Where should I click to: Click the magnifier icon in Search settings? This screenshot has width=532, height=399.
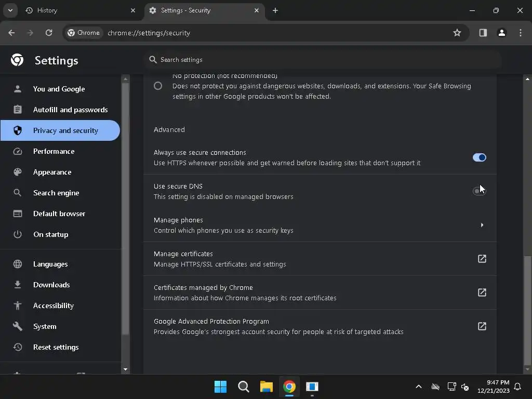[x=153, y=60]
